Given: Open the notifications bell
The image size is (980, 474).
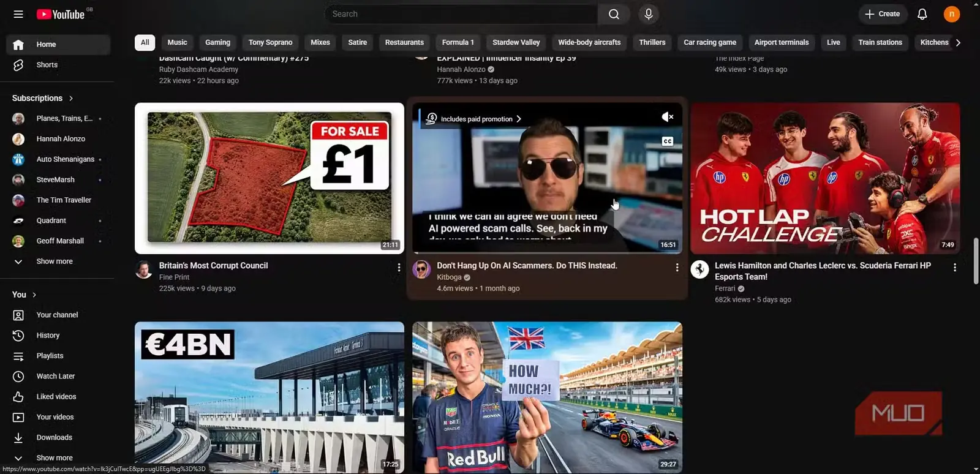Looking at the screenshot, I should click(922, 14).
